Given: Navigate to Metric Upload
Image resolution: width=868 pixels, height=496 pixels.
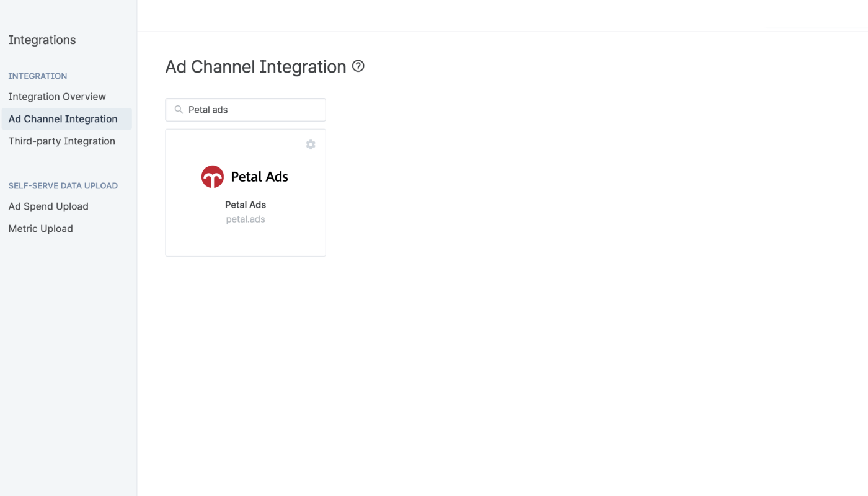Looking at the screenshot, I should (41, 229).
